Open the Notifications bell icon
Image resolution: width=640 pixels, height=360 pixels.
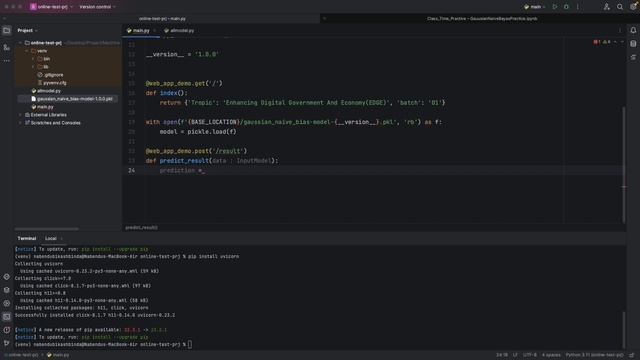coord(633,31)
